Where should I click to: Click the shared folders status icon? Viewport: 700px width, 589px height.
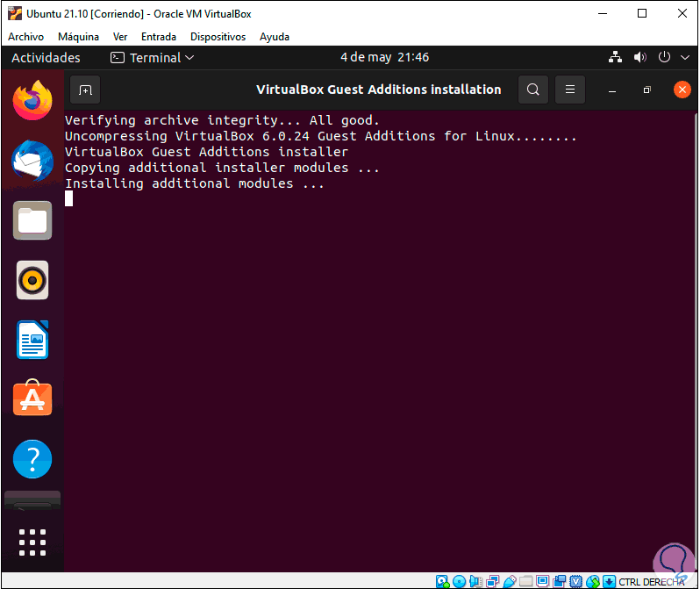(x=526, y=581)
